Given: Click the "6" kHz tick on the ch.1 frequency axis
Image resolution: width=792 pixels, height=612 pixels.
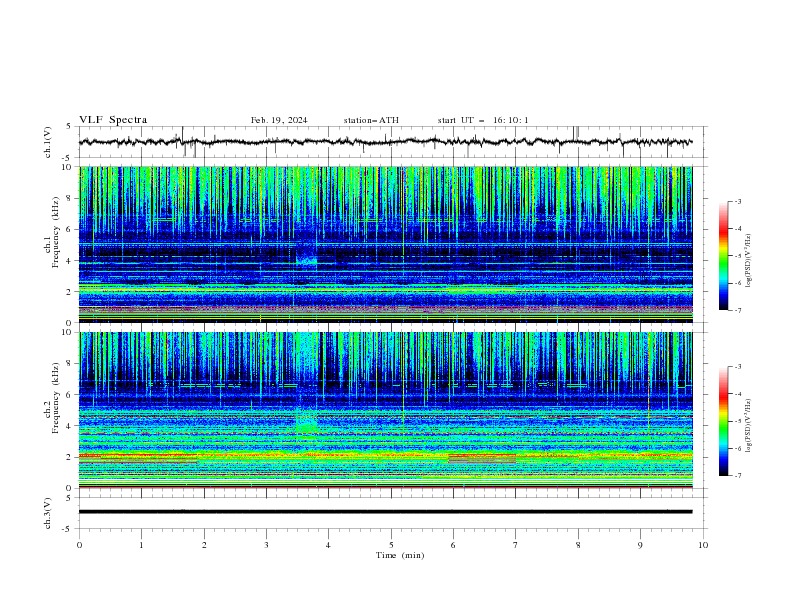Looking at the screenshot, I should pos(69,229).
